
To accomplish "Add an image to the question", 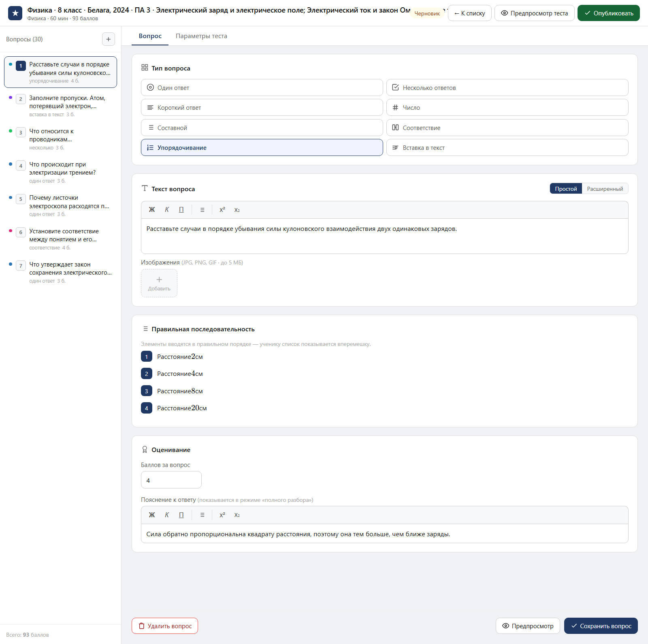I will (159, 283).
